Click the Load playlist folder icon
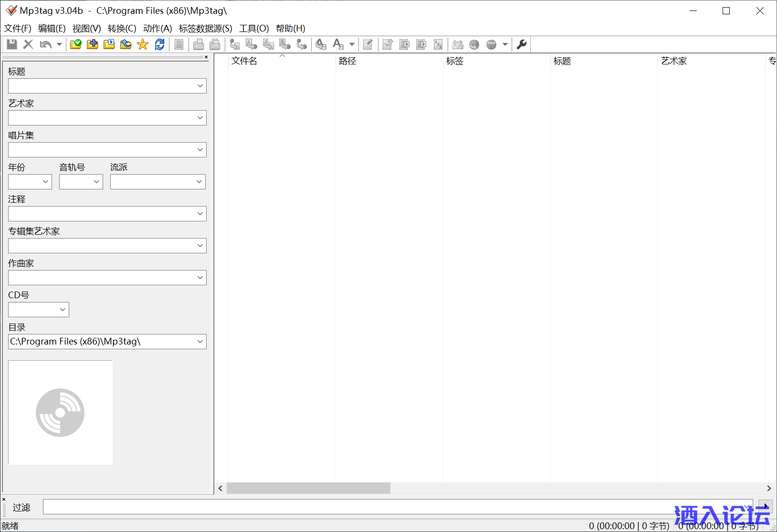Viewport: 777px width, 532px height. click(109, 44)
